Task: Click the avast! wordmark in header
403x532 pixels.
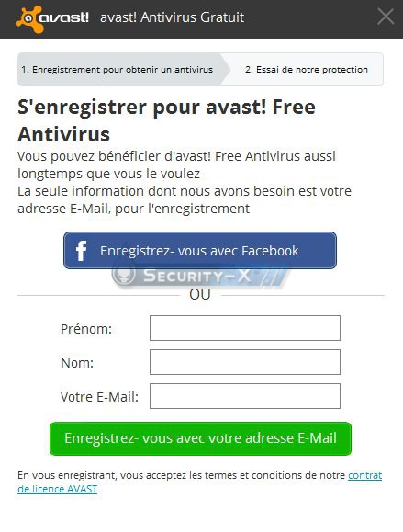Action: tap(64, 17)
